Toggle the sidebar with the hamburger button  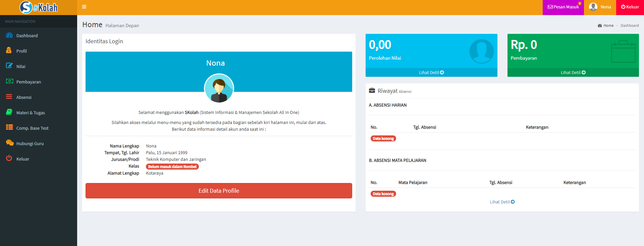(84, 7)
